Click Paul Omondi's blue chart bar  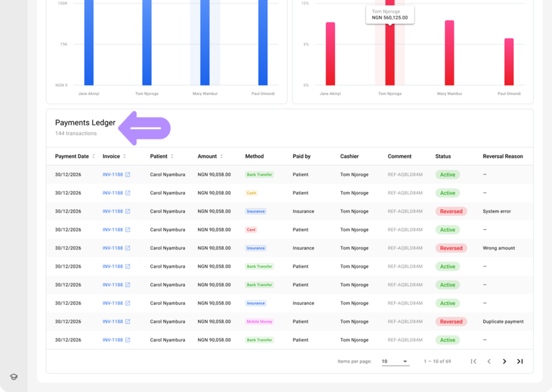click(x=263, y=43)
